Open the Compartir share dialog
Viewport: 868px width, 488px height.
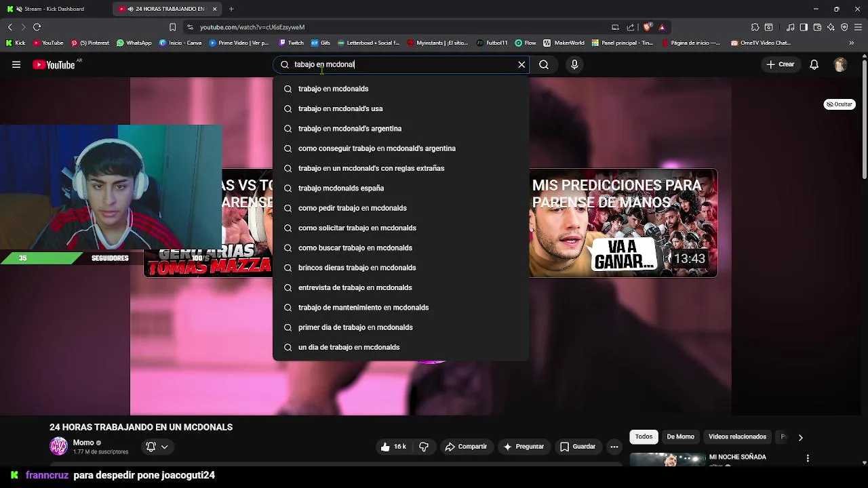coord(466,447)
